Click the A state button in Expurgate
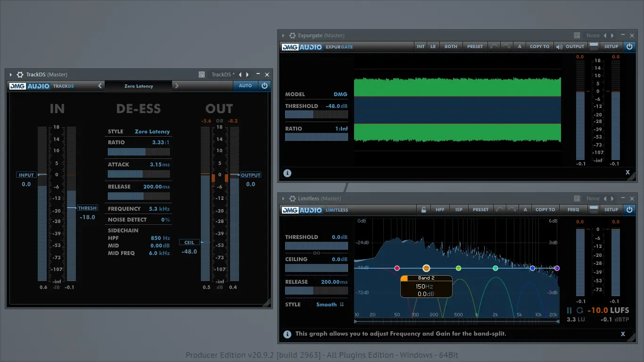 (x=520, y=47)
